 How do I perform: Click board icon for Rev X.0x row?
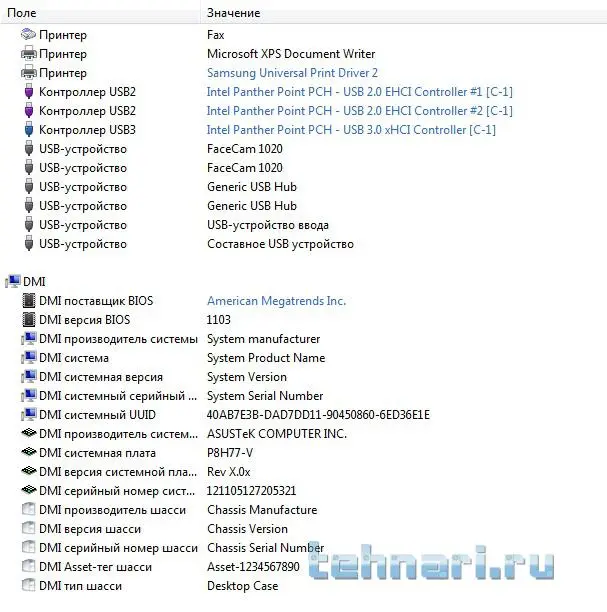pyautogui.click(x=29, y=471)
